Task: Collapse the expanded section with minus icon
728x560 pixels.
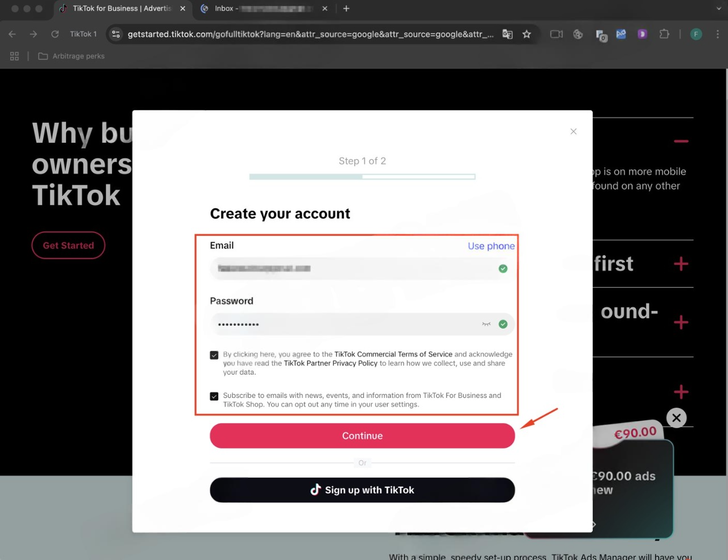Action: click(x=681, y=141)
